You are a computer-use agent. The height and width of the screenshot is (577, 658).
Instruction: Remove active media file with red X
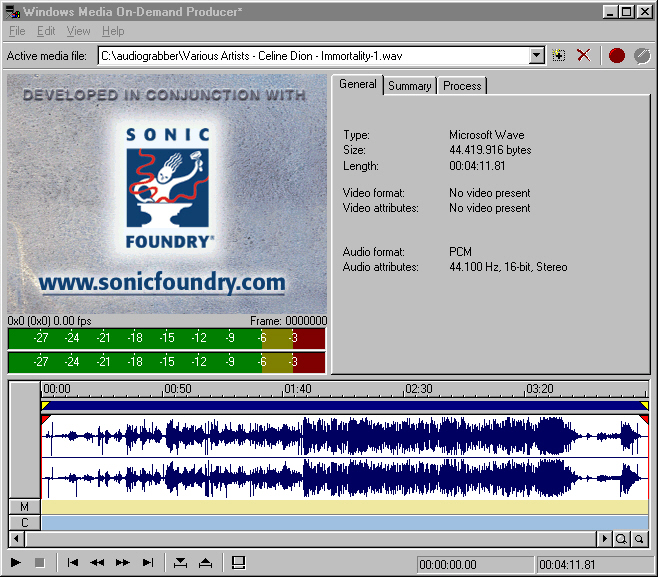[583, 55]
